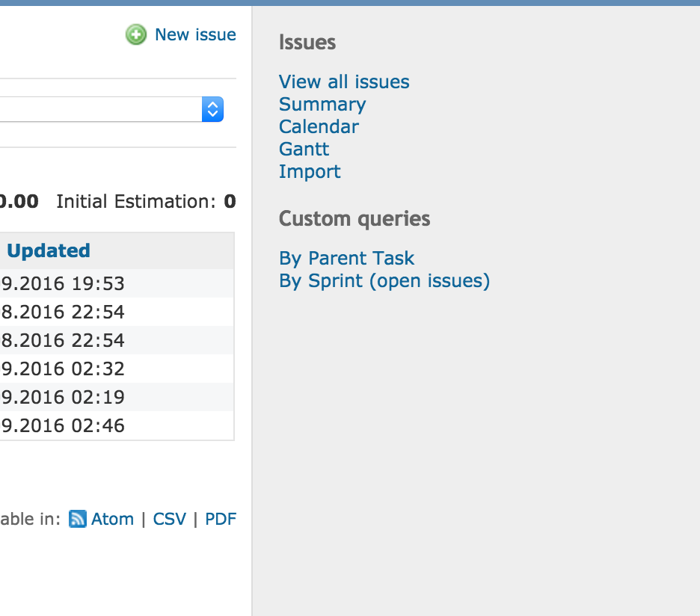
Task: Open the New issue link
Action: pyautogui.click(x=195, y=34)
